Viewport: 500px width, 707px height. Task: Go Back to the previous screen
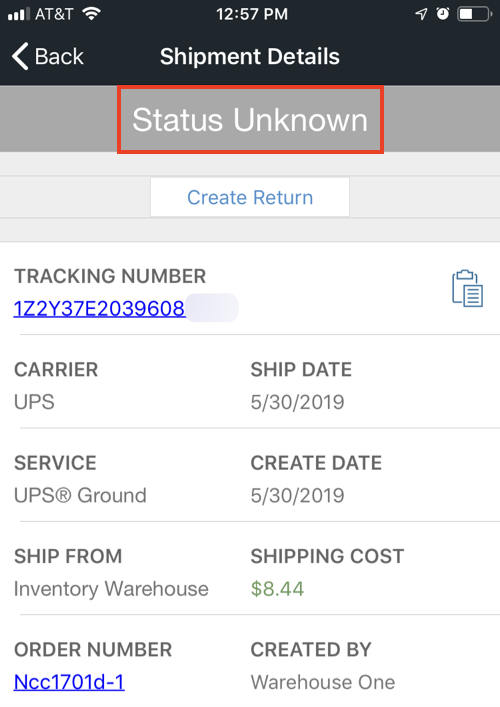click(x=48, y=56)
